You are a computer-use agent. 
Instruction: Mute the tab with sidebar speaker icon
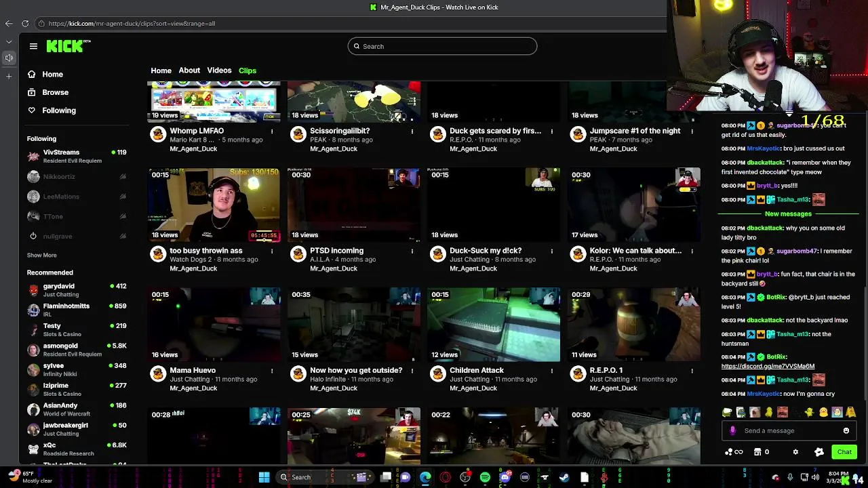click(x=9, y=58)
